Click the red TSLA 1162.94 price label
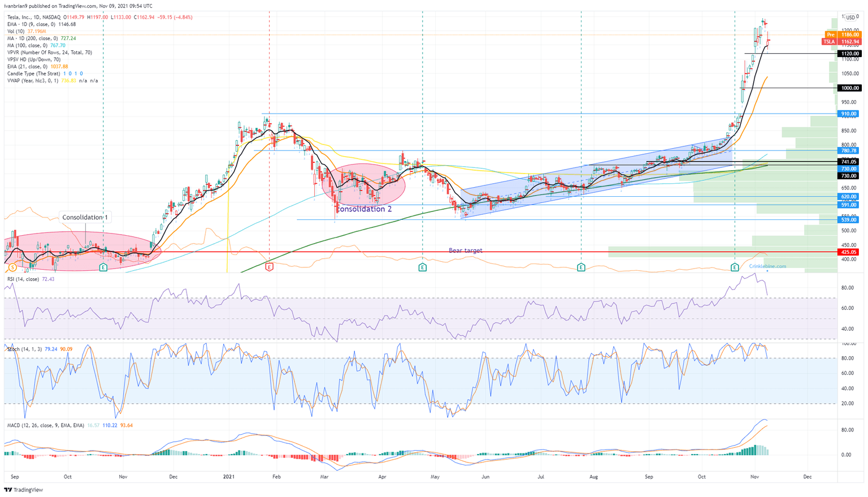Image resolution: width=868 pixels, height=497 pixels. [x=841, y=42]
